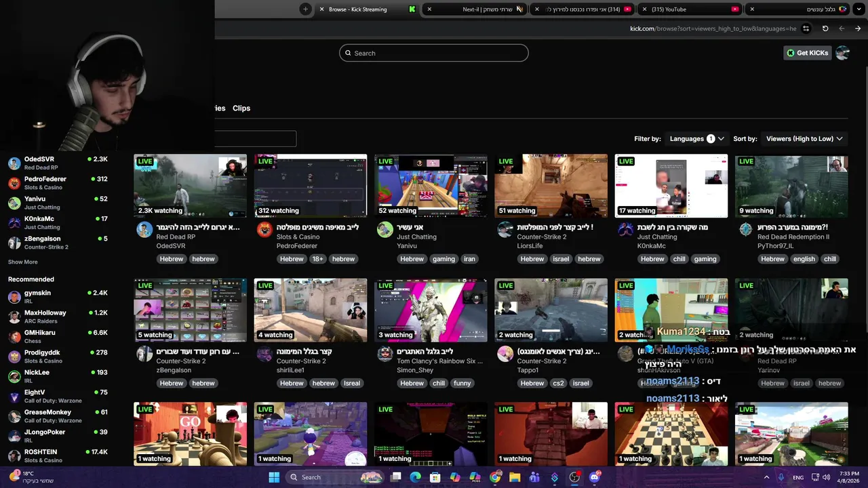Viewport: 868px width, 488px height.
Task: Open the OdedSVR Red Dead RP stream thumbnail
Action: pos(191,186)
